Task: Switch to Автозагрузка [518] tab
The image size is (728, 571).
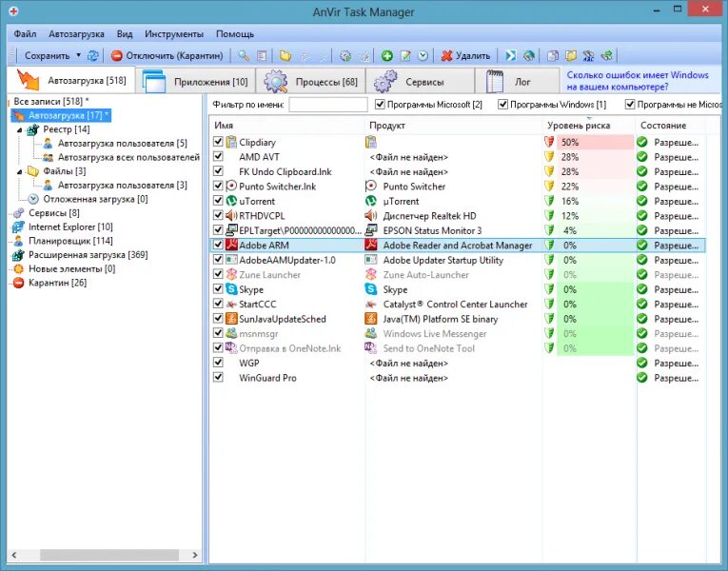Action: click(x=71, y=80)
